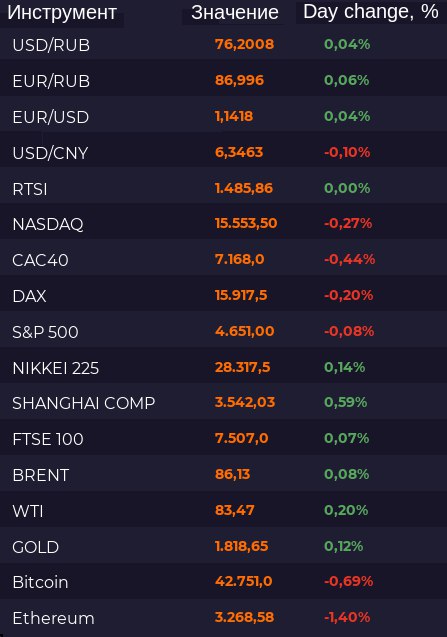Click GOLD day change 0,12%
The height and width of the screenshot is (637, 447).
click(343, 546)
